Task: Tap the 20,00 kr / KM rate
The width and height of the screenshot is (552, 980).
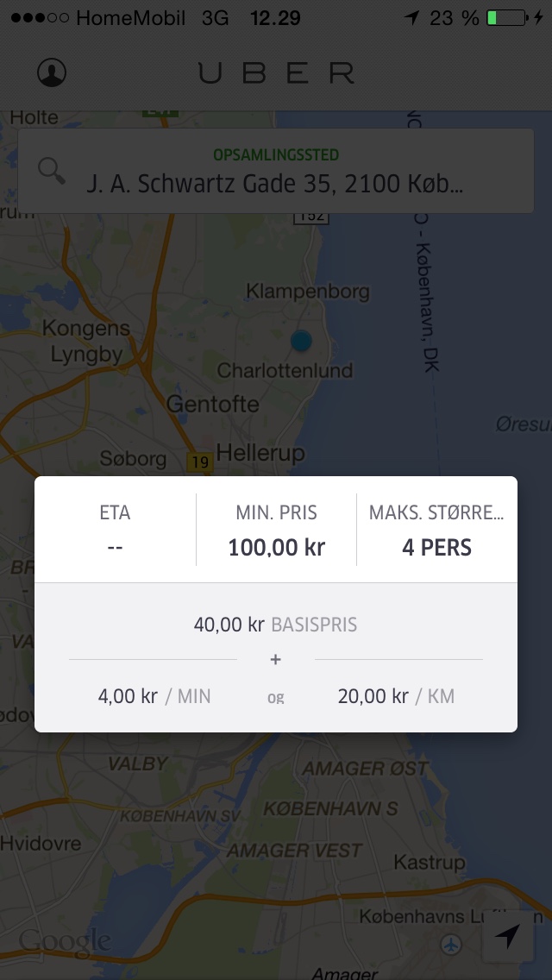Action: pyautogui.click(x=397, y=696)
